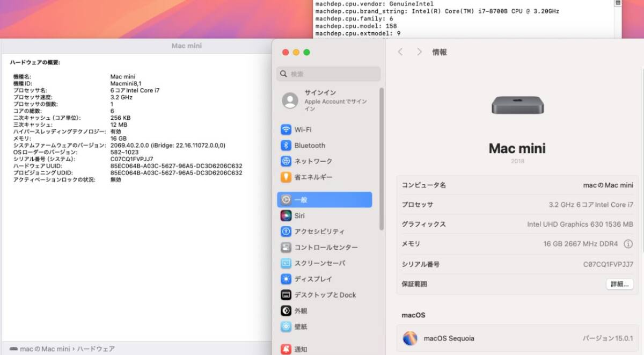644x355 pixels.
Task: Click the 詳細... warranty button
Action: click(619, 284)
